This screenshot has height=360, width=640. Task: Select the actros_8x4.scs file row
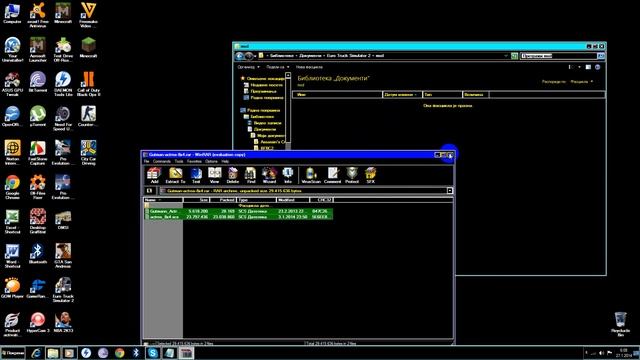tap(239, 217)
